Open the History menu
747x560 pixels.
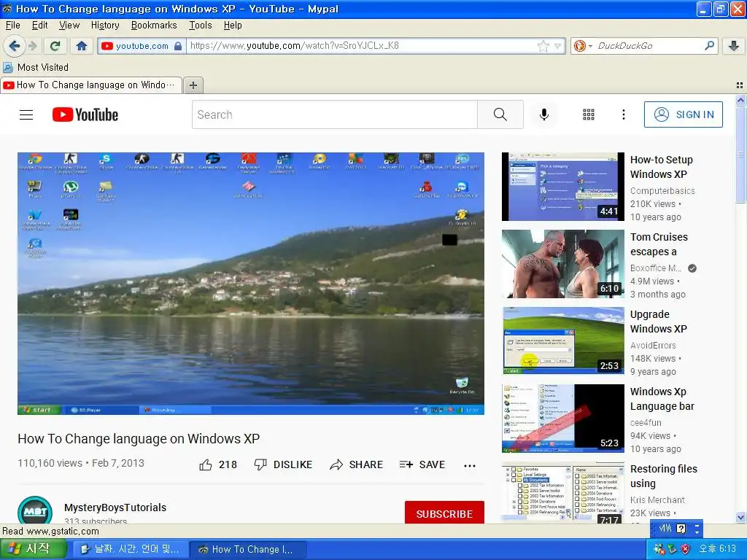tap(105, 26)
